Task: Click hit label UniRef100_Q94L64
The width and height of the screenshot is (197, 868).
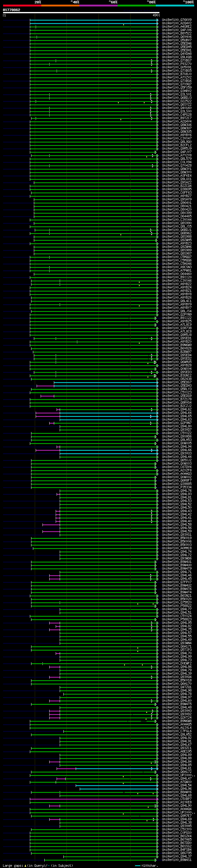Action: point(177,413)
